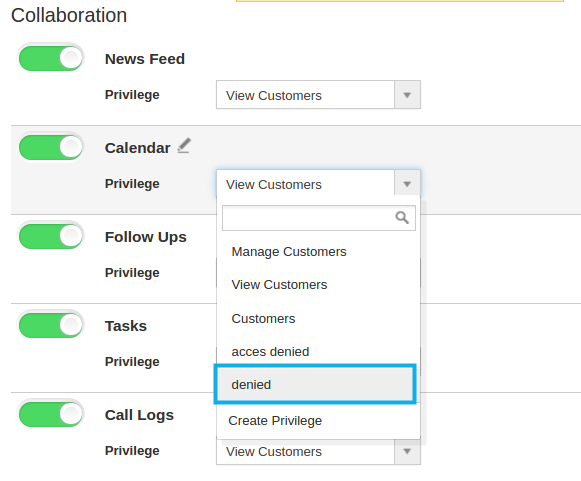Click the magnifier icon in dropdown search
The width and height of the screenshot is (581, 481).
(402, 218)
